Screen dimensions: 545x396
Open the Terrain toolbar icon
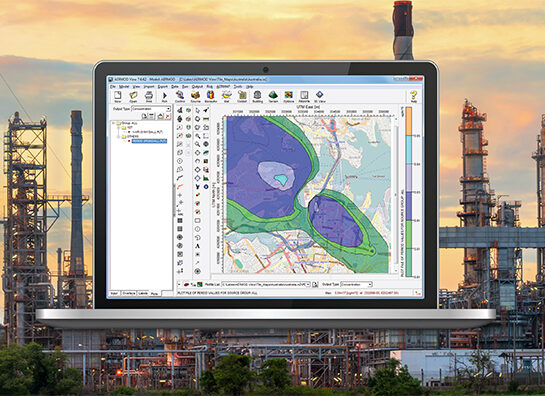pos(273,96)
